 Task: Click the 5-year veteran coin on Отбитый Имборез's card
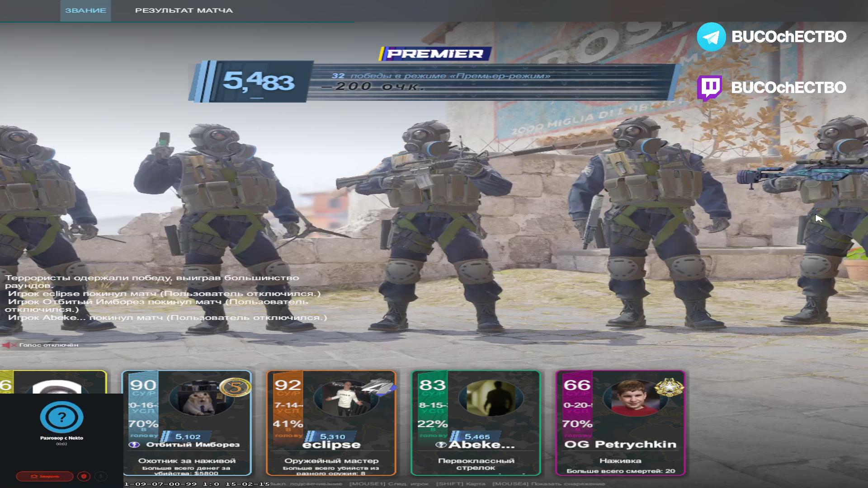tap(235, 387)
